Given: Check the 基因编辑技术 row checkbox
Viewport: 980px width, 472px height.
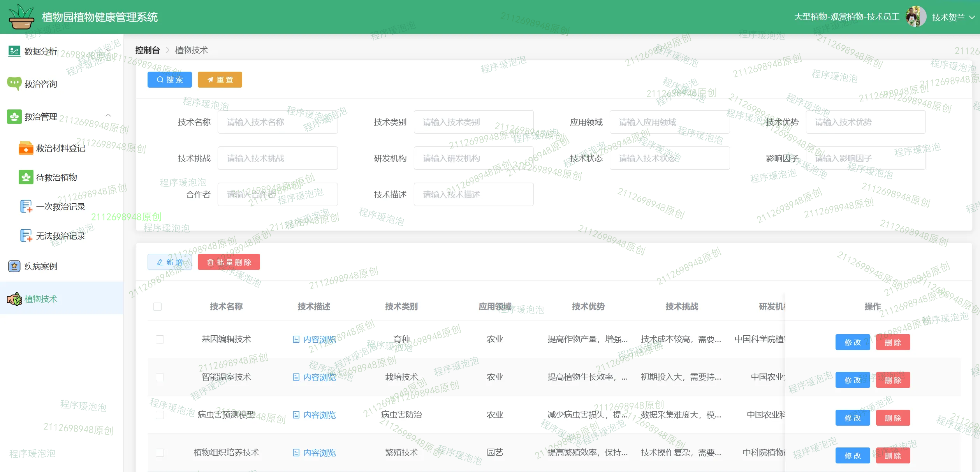Looking at the screenshot, I should coord(160,339).
